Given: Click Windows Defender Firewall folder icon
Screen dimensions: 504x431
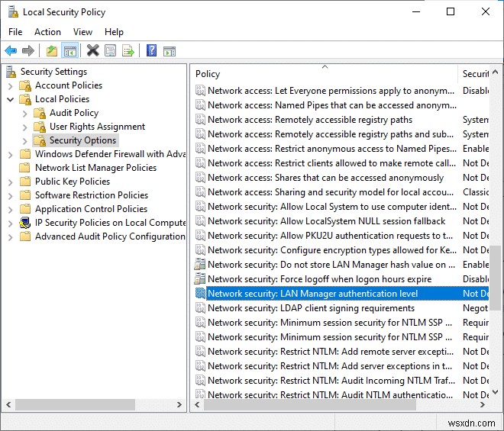Looking at the screenshot, I should click(25, 154).
